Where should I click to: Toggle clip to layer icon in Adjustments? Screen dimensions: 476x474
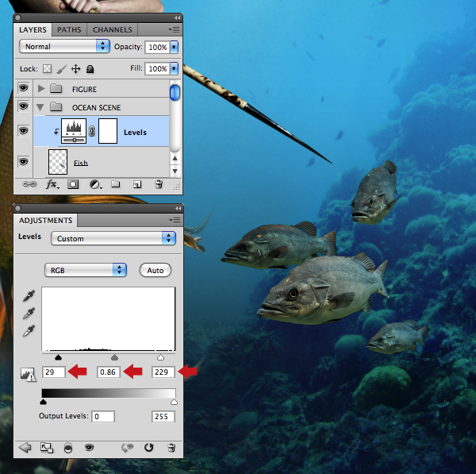click(68, 448)
